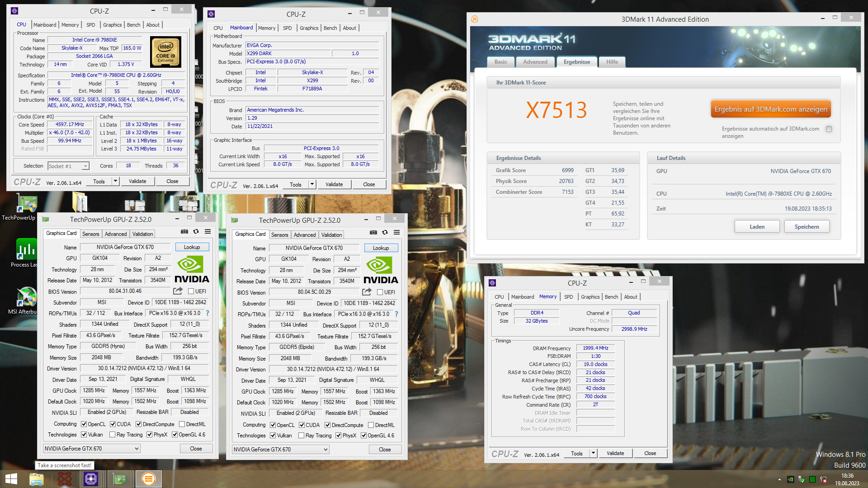Click camera screenshot icon in right GPU-Z window

(x=373, y=233)
